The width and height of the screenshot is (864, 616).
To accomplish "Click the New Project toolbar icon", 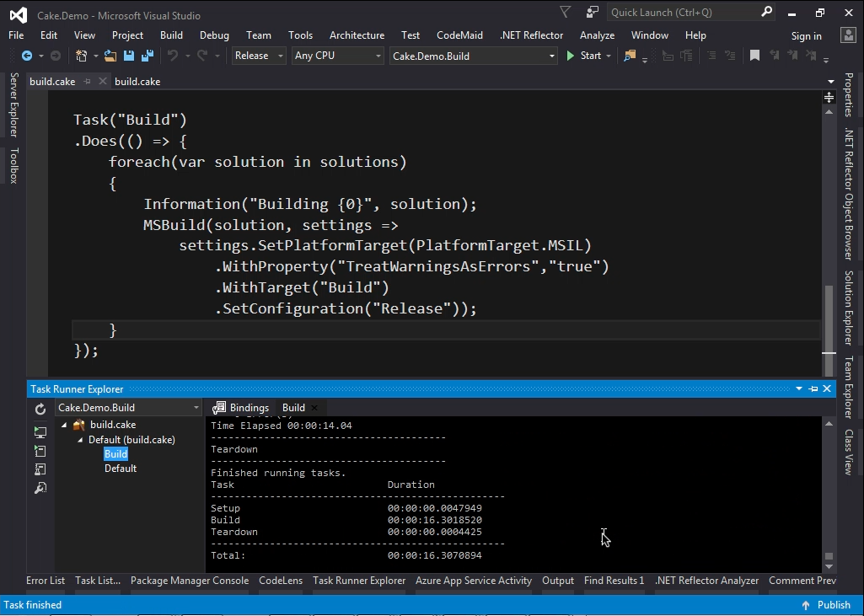I will pos(82,56).
